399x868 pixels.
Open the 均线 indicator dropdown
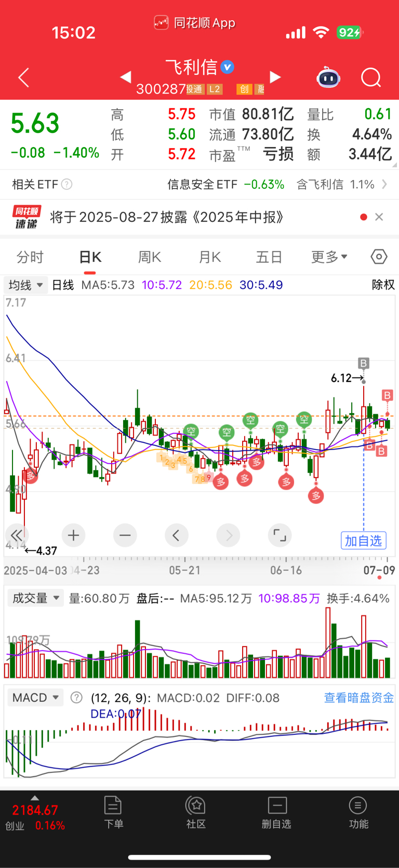(25, 285)
